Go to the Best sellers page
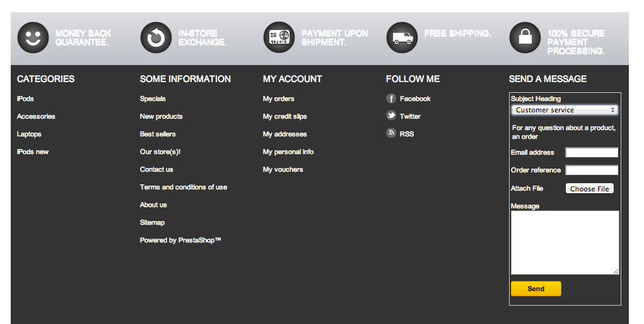 158,134
